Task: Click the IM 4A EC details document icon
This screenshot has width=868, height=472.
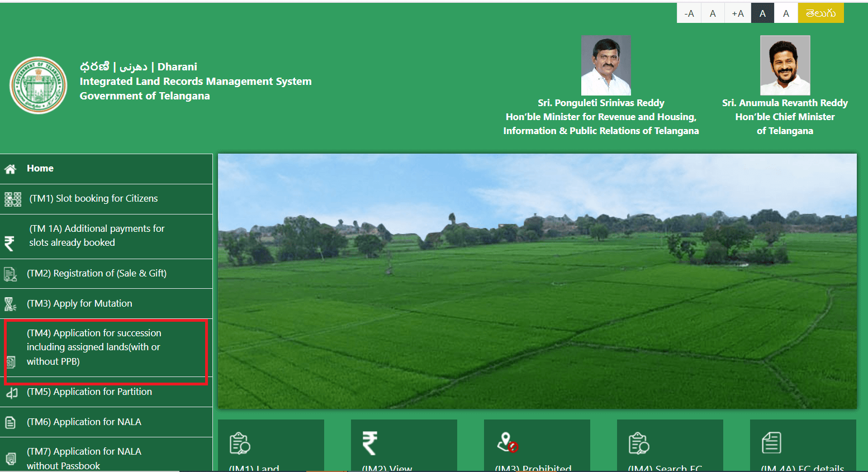Action: coord(771,443)
